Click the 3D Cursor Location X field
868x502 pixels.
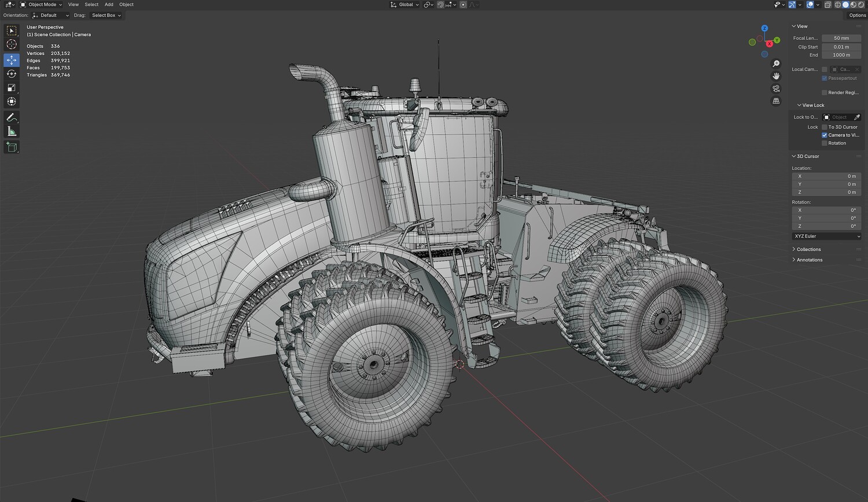pos(826,176)
